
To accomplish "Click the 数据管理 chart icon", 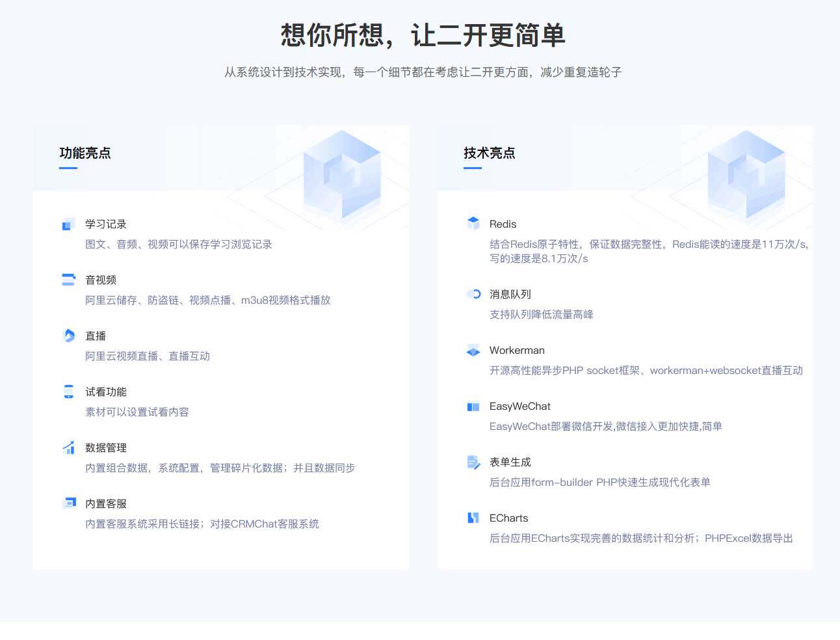I will click(x=68, y=447).
